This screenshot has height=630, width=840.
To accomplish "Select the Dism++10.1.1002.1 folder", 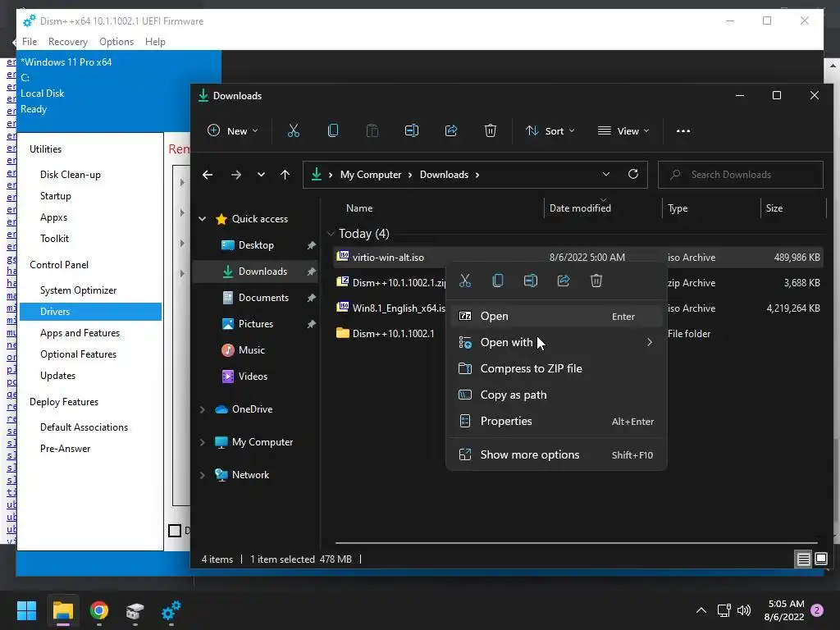I will [x=393, y=334].
